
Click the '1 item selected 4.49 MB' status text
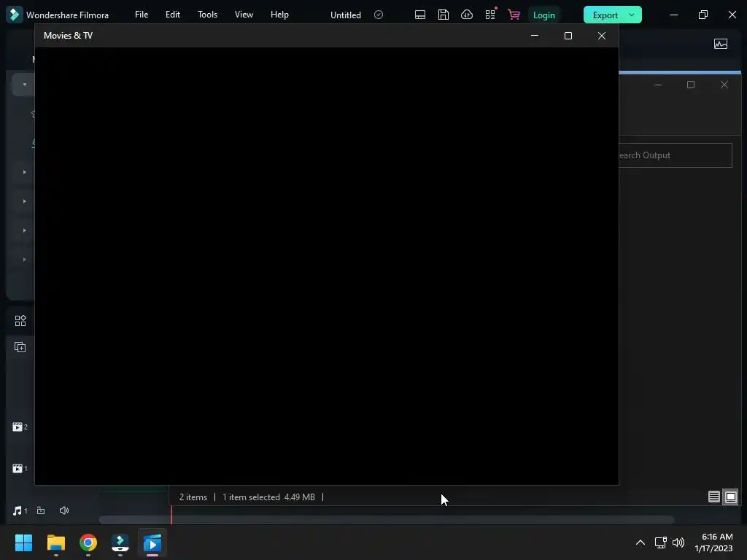pyautogui.click(x=268, y=497)
